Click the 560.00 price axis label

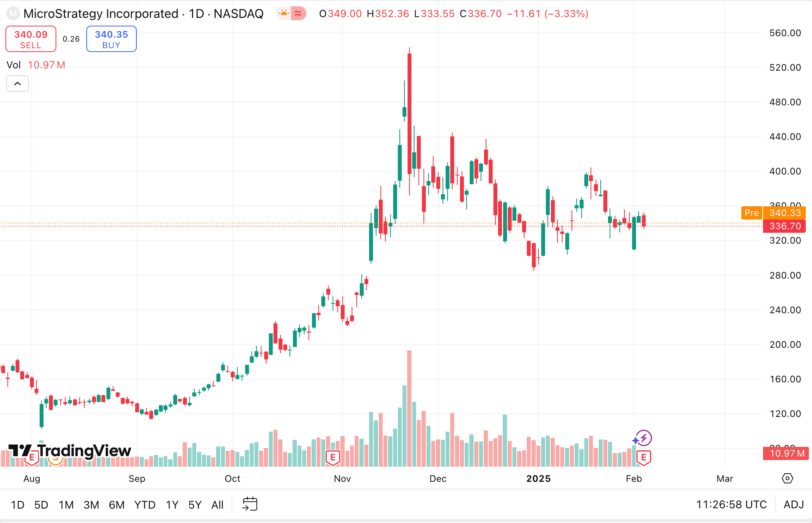tap(785, 33)
